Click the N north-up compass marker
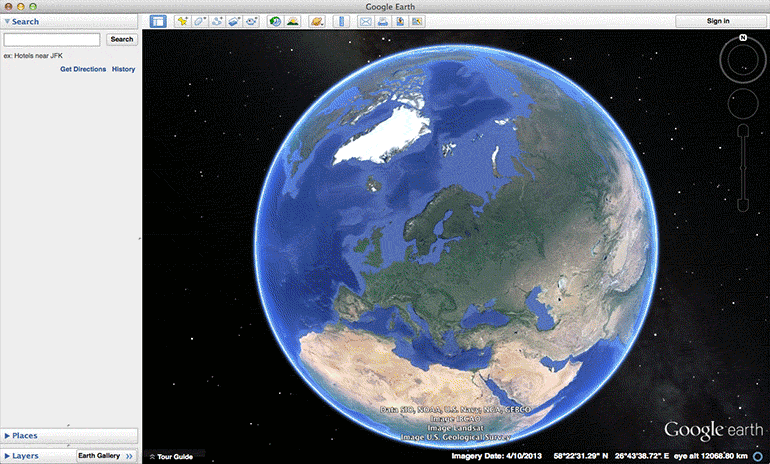 (x=743, y=38)
